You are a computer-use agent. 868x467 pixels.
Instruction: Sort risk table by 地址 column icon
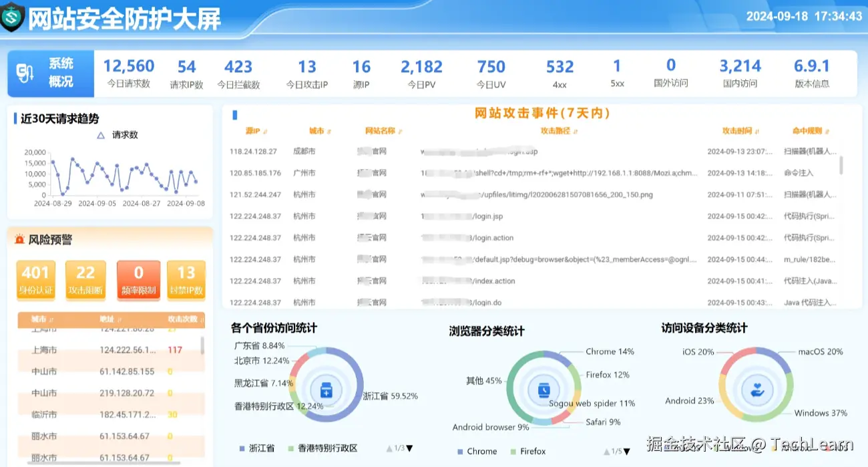point(119,320)
